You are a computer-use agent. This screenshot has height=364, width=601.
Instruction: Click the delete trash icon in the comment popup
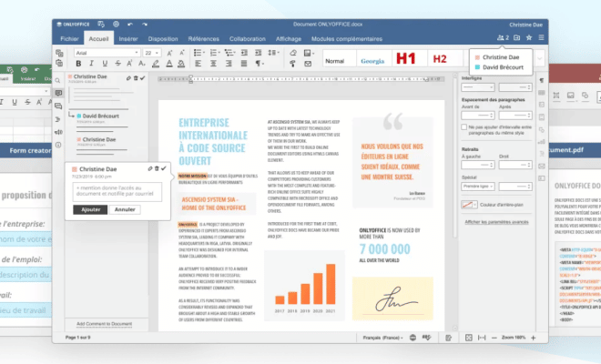[x=157, y=168]
